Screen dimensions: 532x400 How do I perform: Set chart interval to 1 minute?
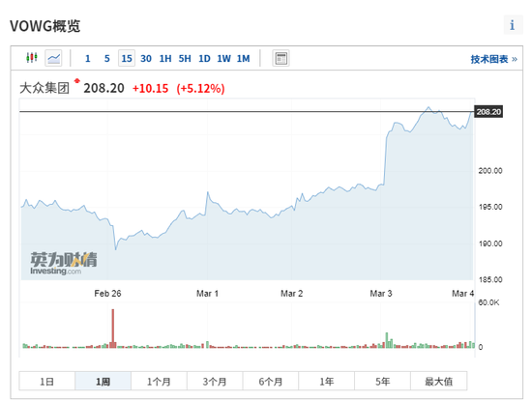(87, 59)
